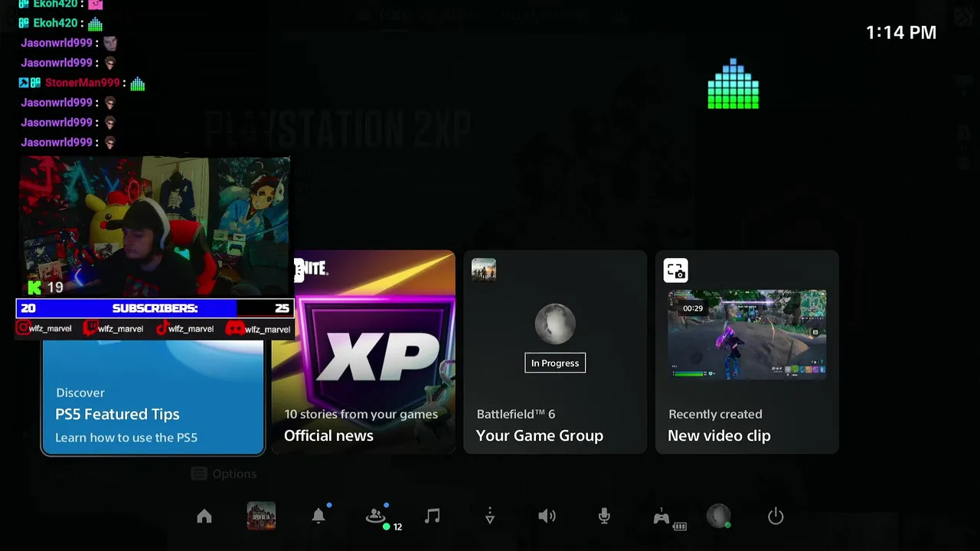
Task: Open the Mic microphone icon
Action: [x=604, y=517]
